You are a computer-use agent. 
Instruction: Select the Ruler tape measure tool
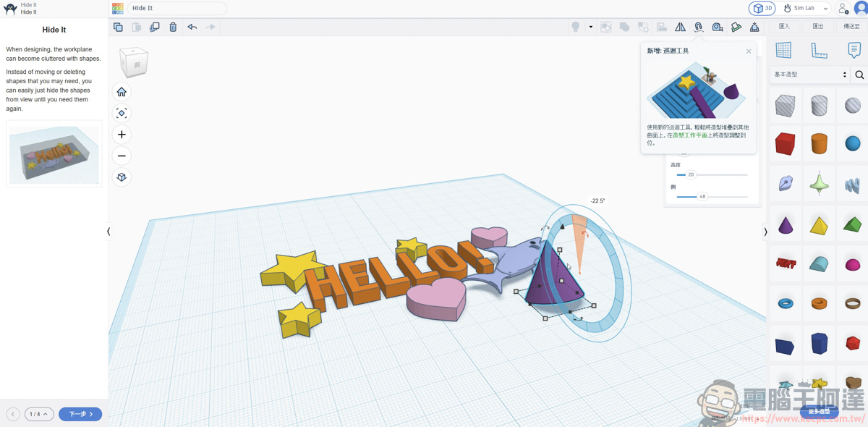coord(718,27)
